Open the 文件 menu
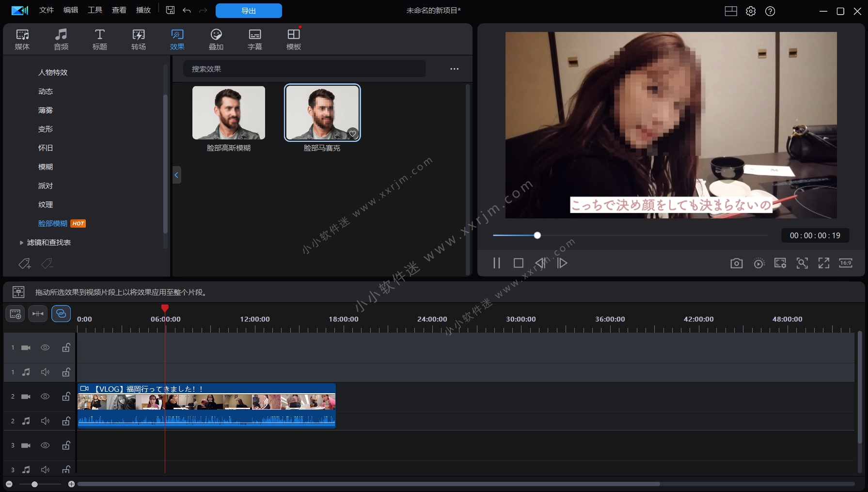868x492 pixels. click(46, 10)
